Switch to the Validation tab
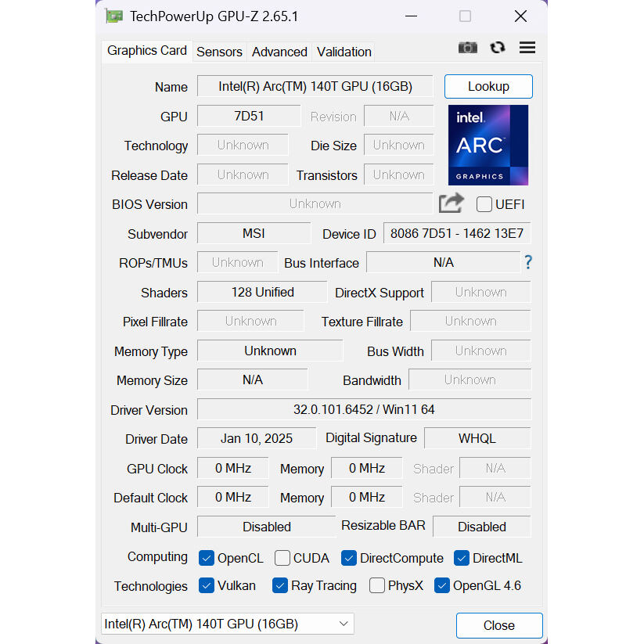 coord(344,52)
